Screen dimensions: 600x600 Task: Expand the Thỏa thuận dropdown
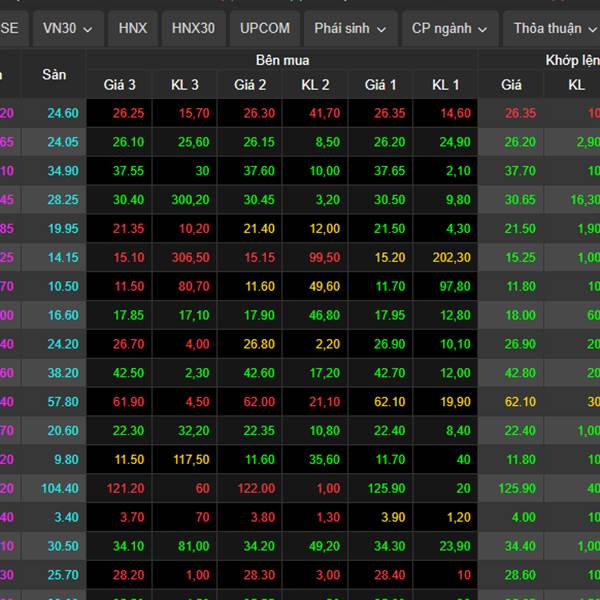click(553, 28)
